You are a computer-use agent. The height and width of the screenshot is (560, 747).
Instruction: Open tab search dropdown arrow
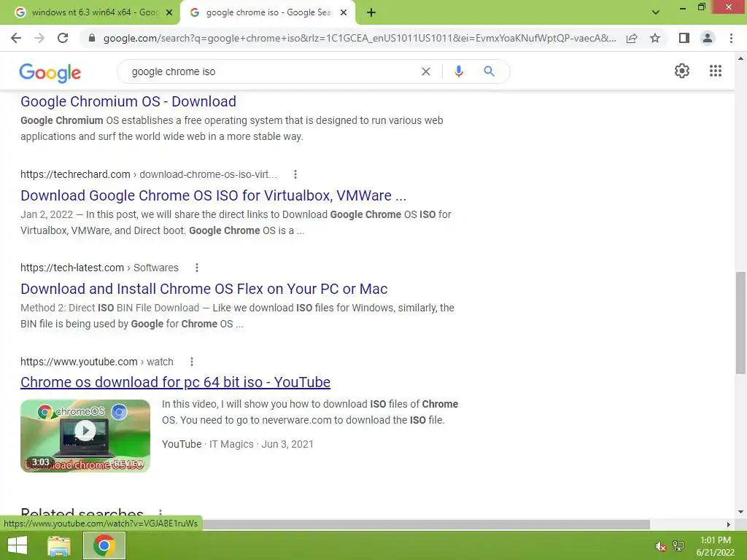pyautogui.click(x=656, y=12)
